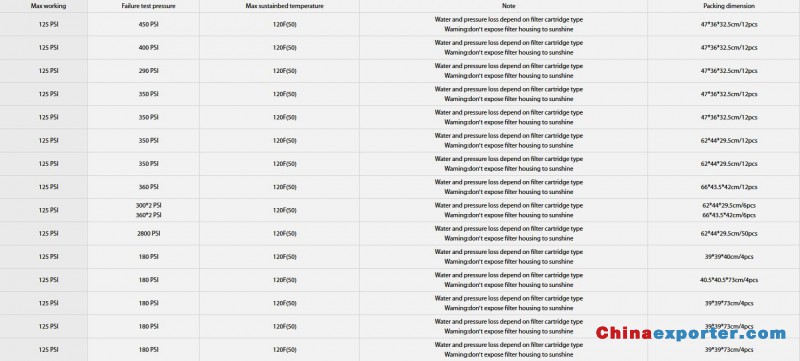800x361 pixels.
Task: Select the 39*39*40cm/4pcs packing cell
Action: [x=729, y=257]
